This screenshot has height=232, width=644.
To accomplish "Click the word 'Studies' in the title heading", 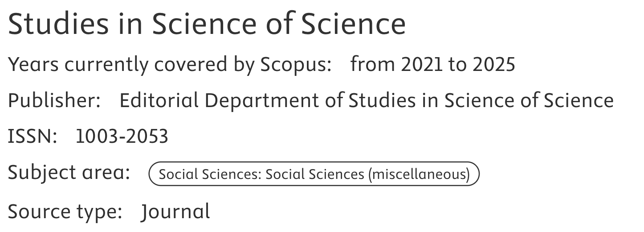I will coord(58,24).
